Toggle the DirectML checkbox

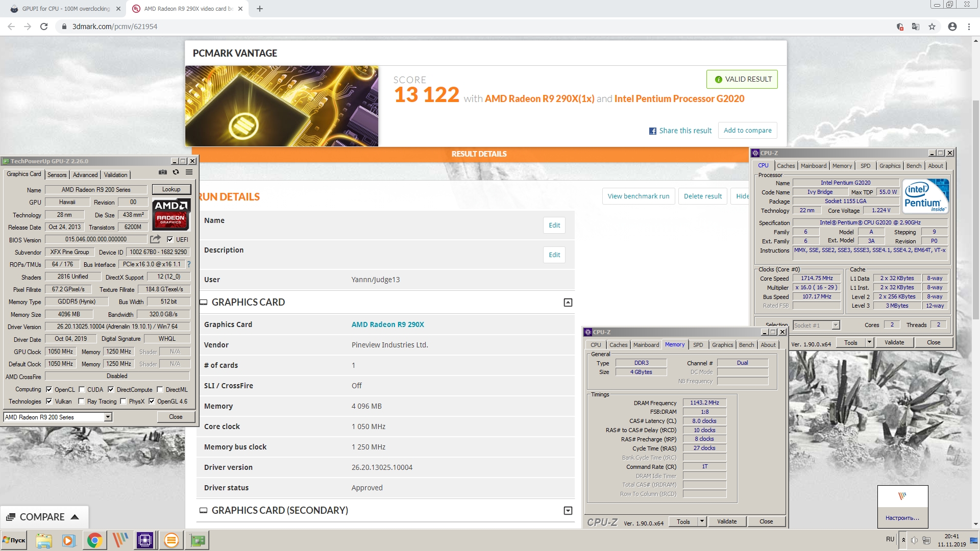click(160, 389)
